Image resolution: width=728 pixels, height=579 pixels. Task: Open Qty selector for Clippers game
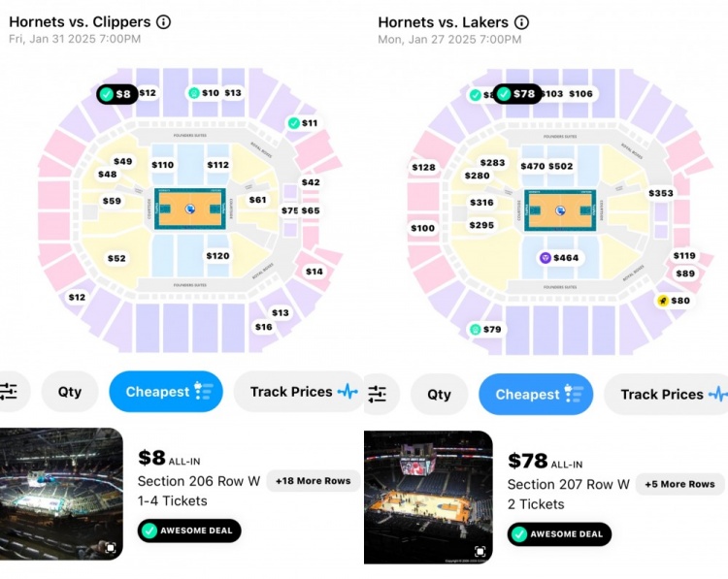pyautogui.click(x=70, y=392)
